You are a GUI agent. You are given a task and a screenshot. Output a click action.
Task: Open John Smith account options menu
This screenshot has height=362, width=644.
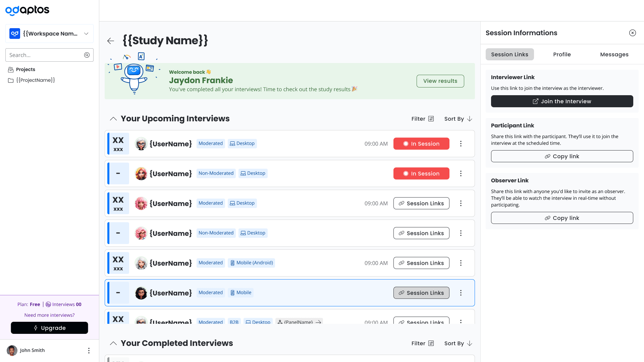coord(89,351)
